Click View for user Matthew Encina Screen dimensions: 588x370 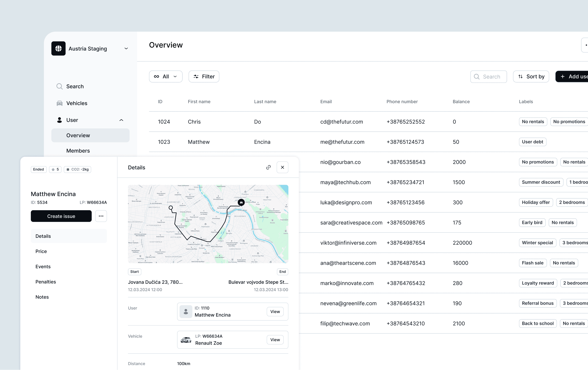point(275,311)
